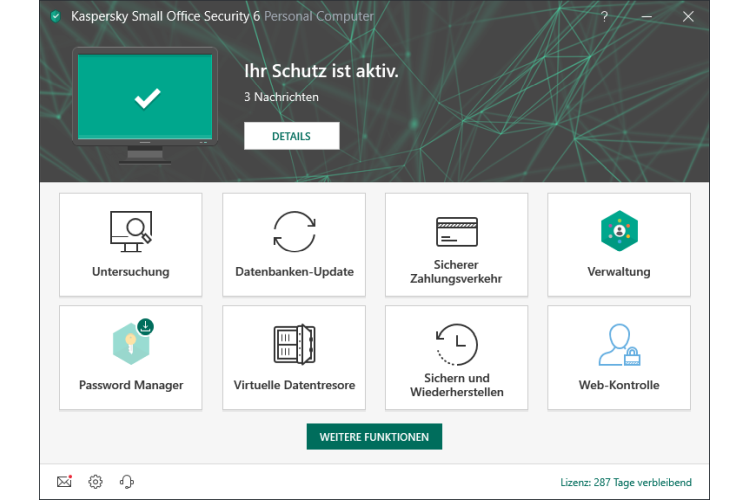Click the Kaspersky shield logo in title bar
Image resolution: width=750 pixels, height=500 pixels.
(x=55, y=17)
